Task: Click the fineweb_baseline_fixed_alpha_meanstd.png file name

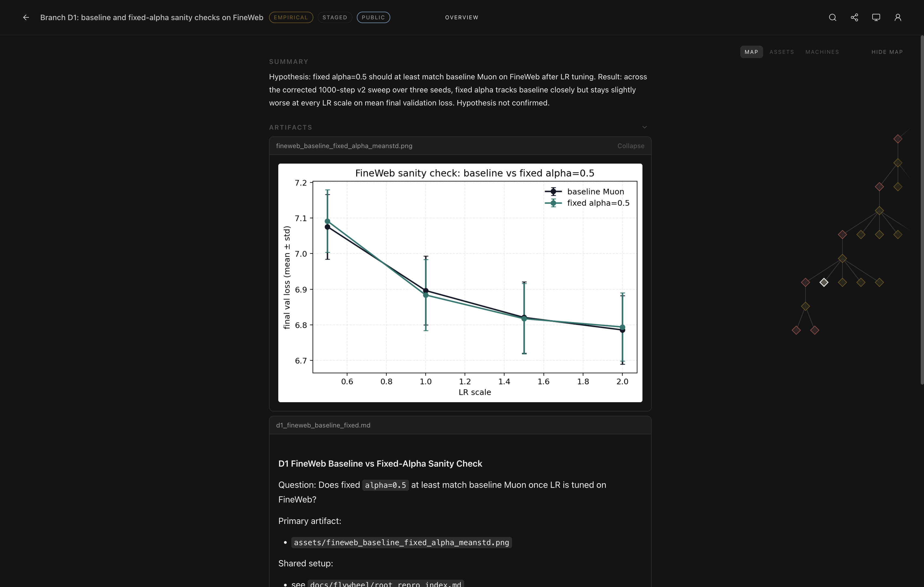Action: point(344,146)
